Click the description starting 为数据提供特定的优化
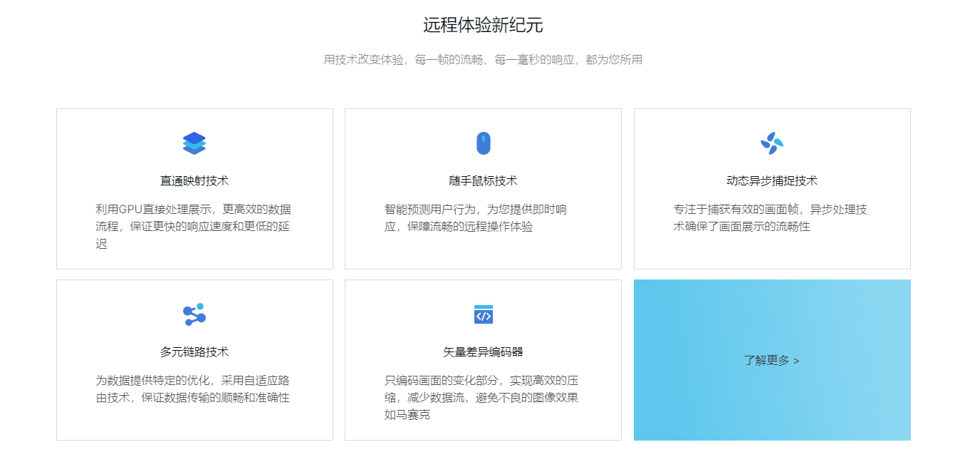 tap(193, 389)
